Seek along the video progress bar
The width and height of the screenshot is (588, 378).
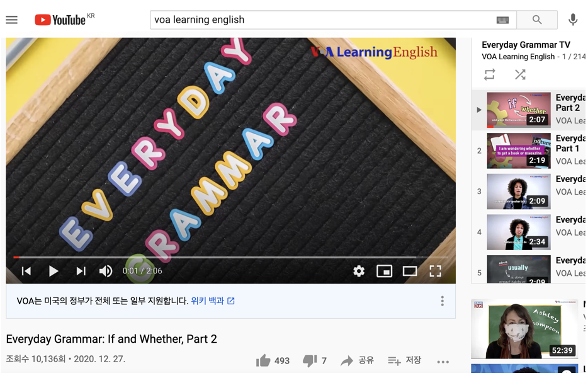pyautogui.click(x=230, y=258)
